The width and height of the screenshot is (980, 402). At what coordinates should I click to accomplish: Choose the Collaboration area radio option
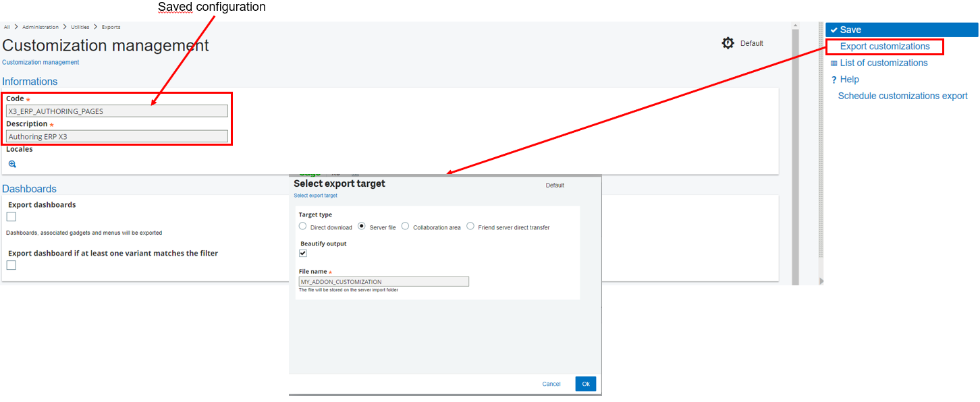(x=406, y=227)
